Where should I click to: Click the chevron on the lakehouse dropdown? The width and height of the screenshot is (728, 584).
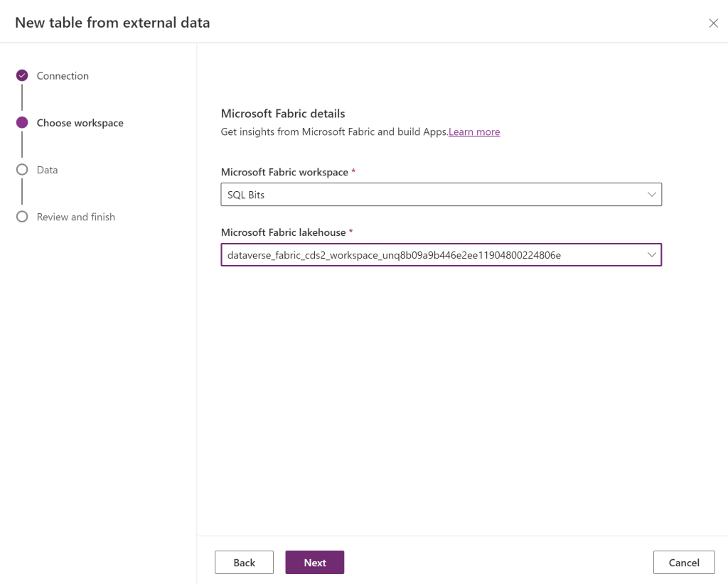click(651, 255)
